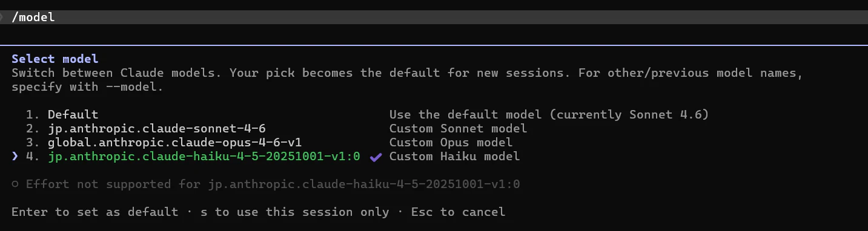Click the purple checkmark beside Haiku model

(376, 157)
